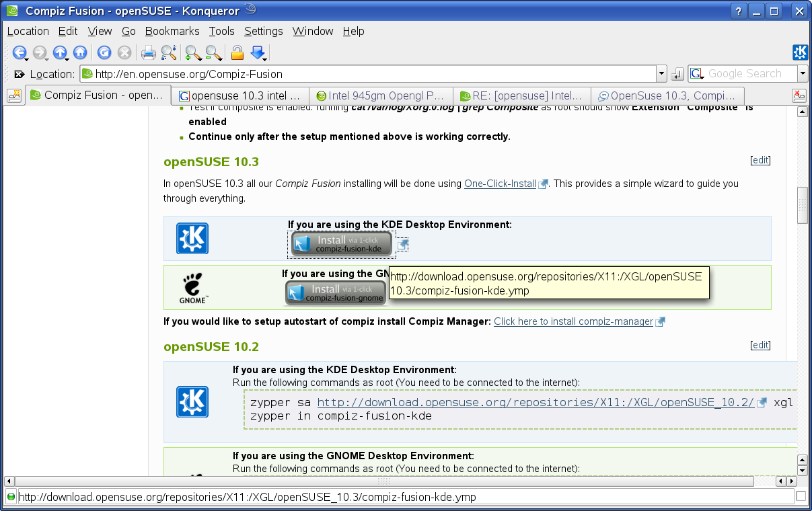This screenshot has width=812, height=511.
Task: Click the KDE logo in openSUSE 10.2 section
Action: (x=192, y=402)
